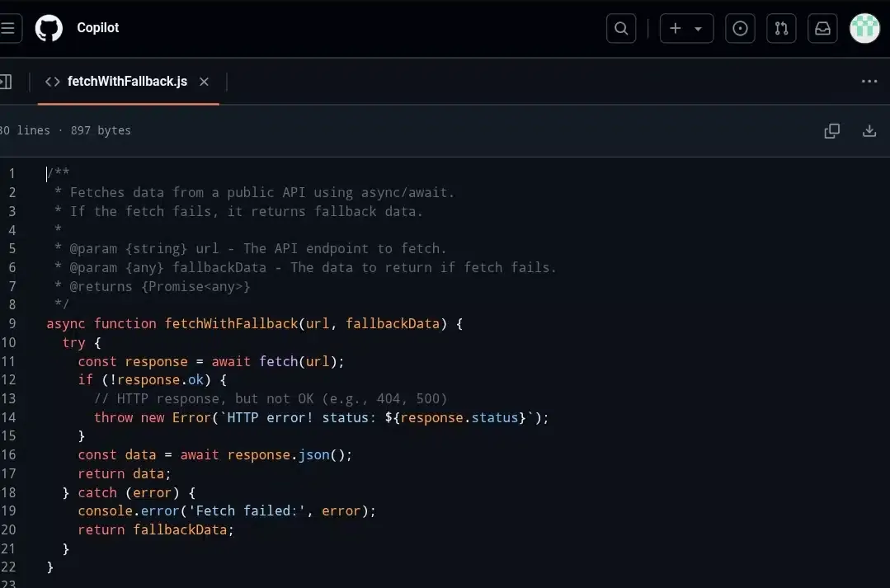890x588 pixels.
Task: Click the GitHub logo icon
Action: pos(49,28)
